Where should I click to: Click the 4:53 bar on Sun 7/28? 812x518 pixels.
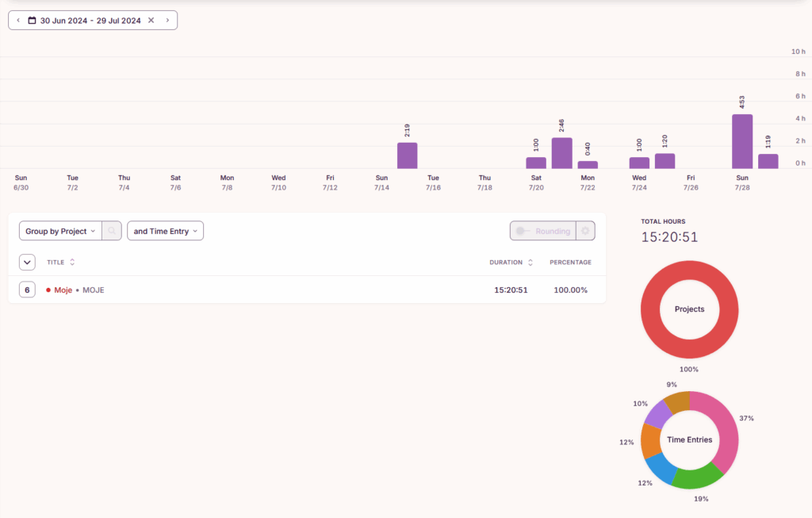click(742, 141)
